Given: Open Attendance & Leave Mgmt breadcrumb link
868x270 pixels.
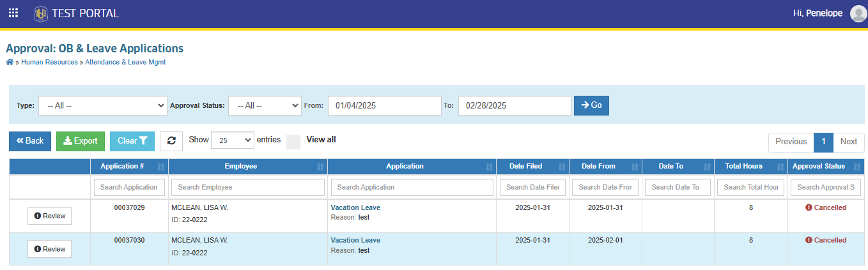Looking at the screenshot, I should [125, 63].
